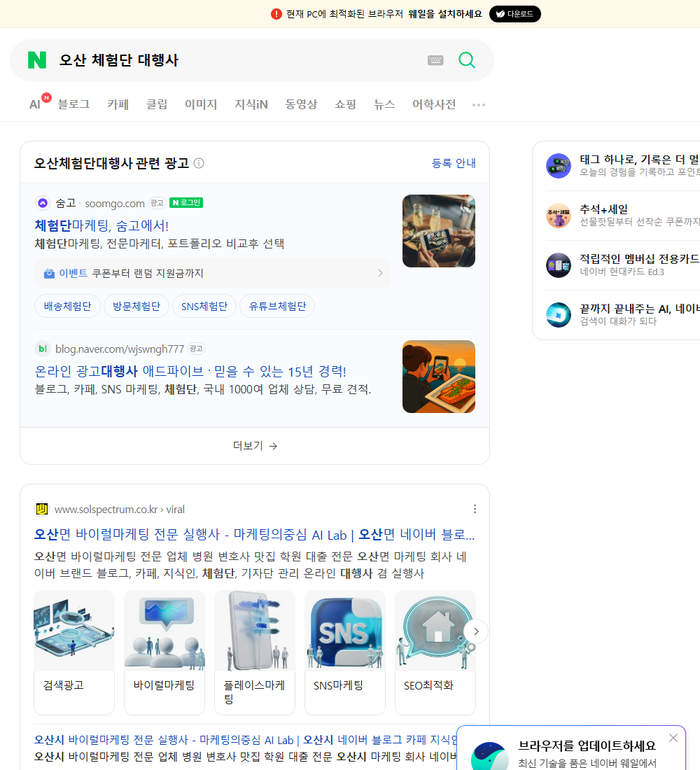
Task: Click the 웨일을 설치하세요 banner text
Action: coord(445,14)
